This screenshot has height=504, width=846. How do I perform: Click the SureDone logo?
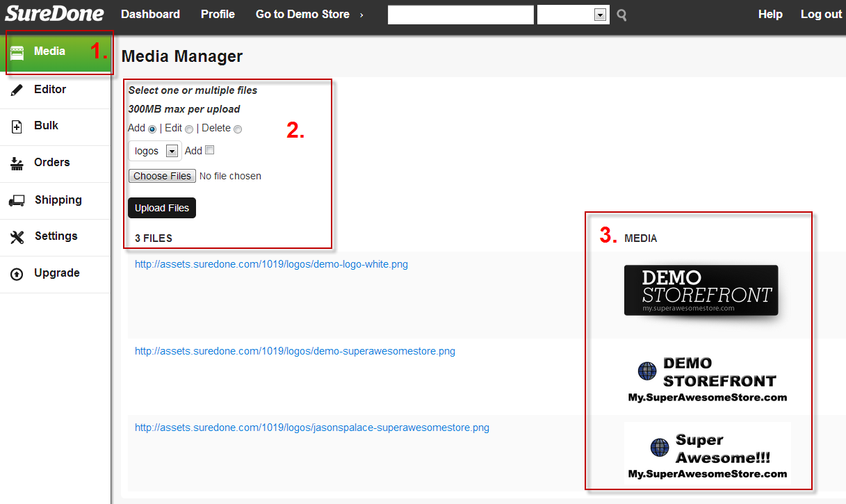pos(55,13)
